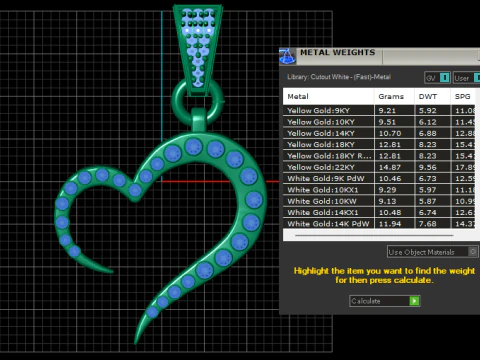The image size is (480, 360).
Task: Click the 7.68 DWT value
Action: pos(427,224)
